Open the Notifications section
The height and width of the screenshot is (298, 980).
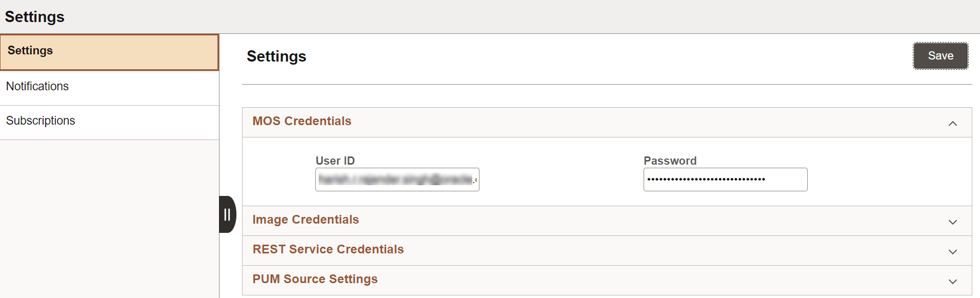[x=37, y=86]
